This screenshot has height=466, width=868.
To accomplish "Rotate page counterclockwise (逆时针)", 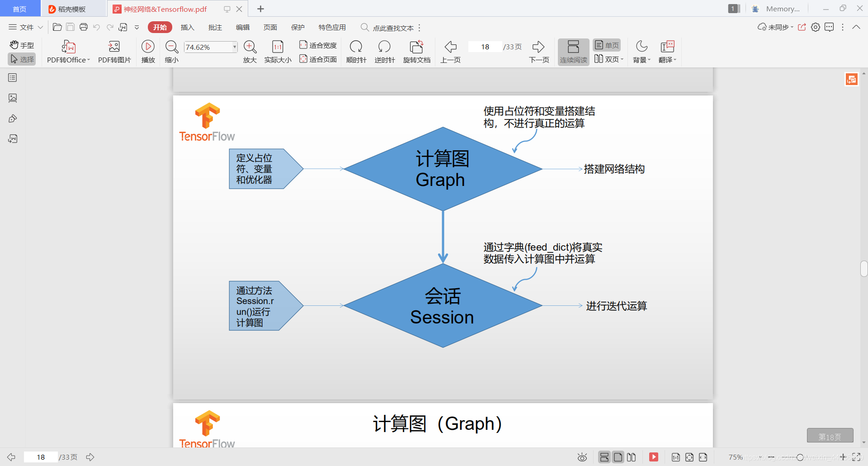I will 385,52.
